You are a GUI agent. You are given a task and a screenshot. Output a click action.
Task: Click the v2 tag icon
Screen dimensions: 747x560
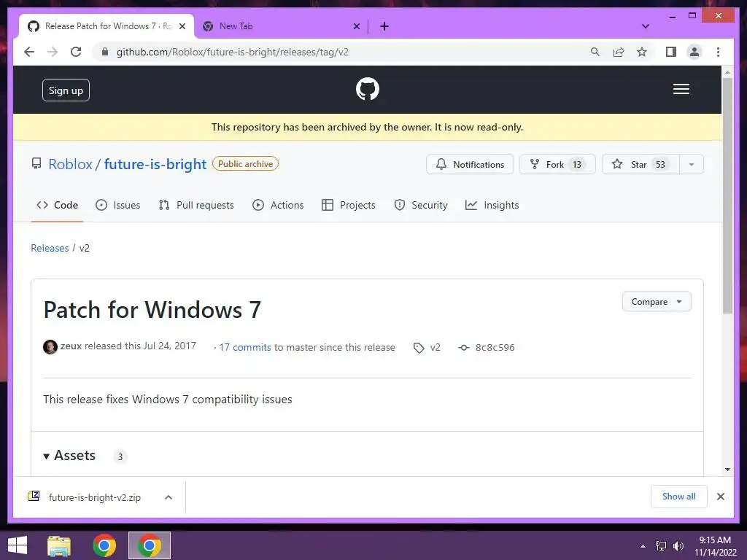pos(419,348)
